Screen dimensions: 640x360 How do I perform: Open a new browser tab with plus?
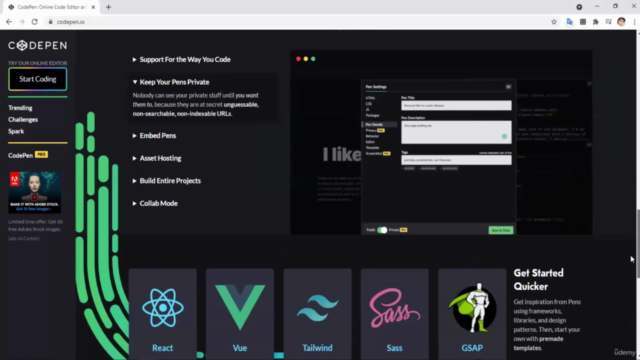(108, 7)
